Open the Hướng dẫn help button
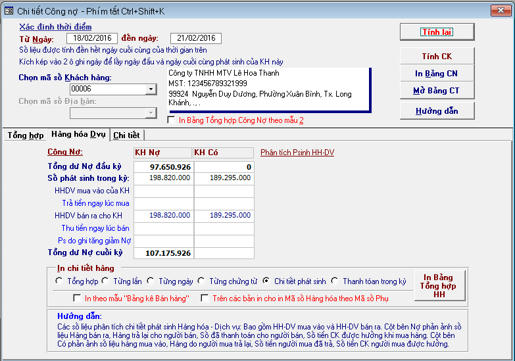 (437, 111)
